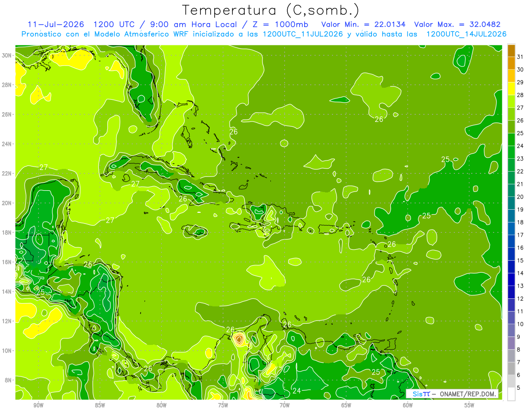
Task: Click the color bar scale label "31"
Action: (x=520, y=56)
